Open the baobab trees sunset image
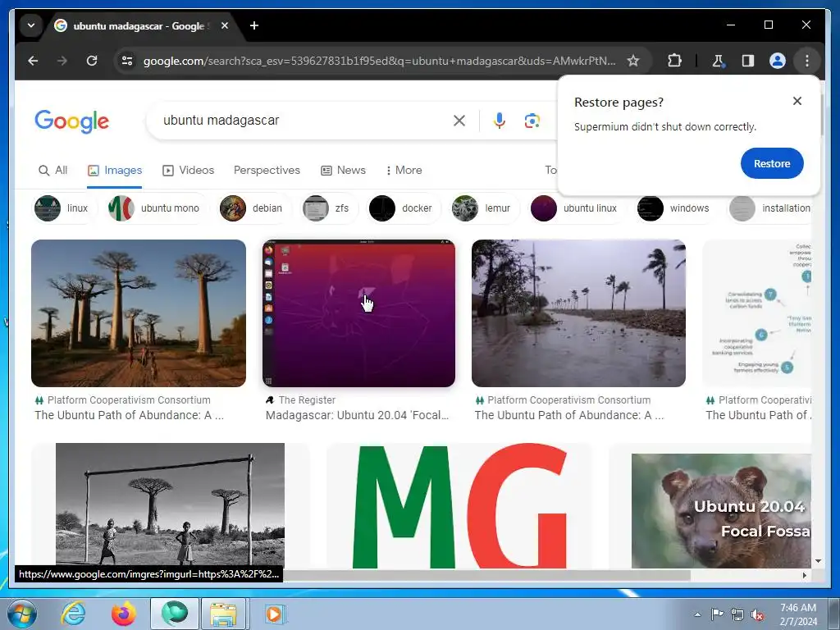 (139, 313)
